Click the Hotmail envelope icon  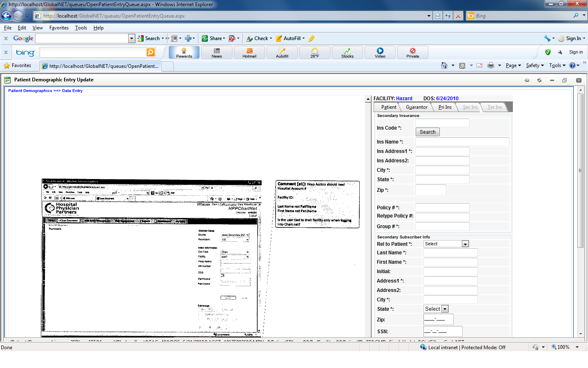click(249, 51)
